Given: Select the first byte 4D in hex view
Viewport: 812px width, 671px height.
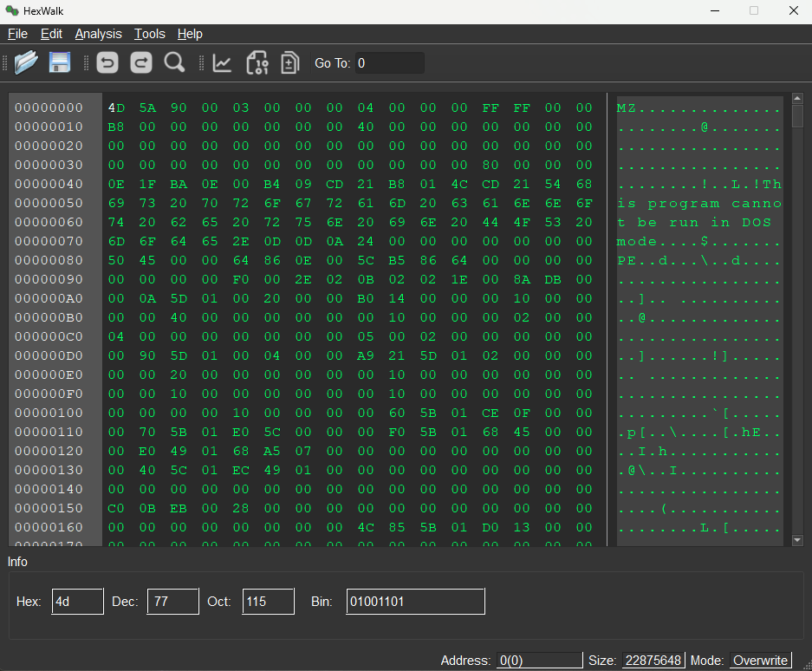Looking at the screenshot, I should (115, 107).
